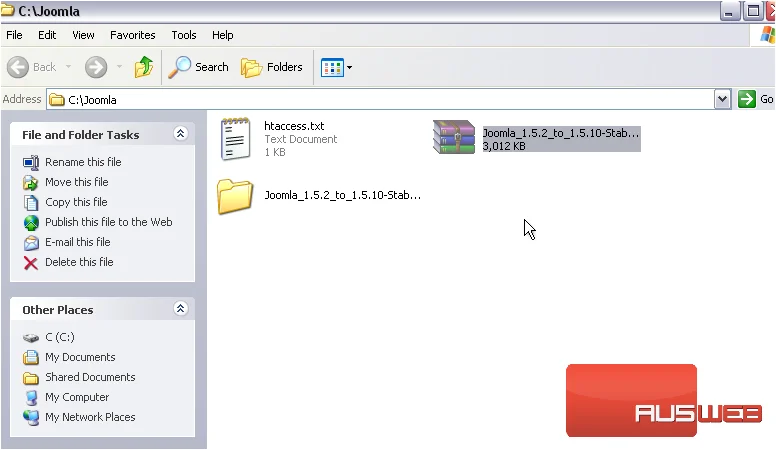Open Shared Documents link
Image resolution: width=776 pixels, height=450 pixels.
[x=90, y=377]
